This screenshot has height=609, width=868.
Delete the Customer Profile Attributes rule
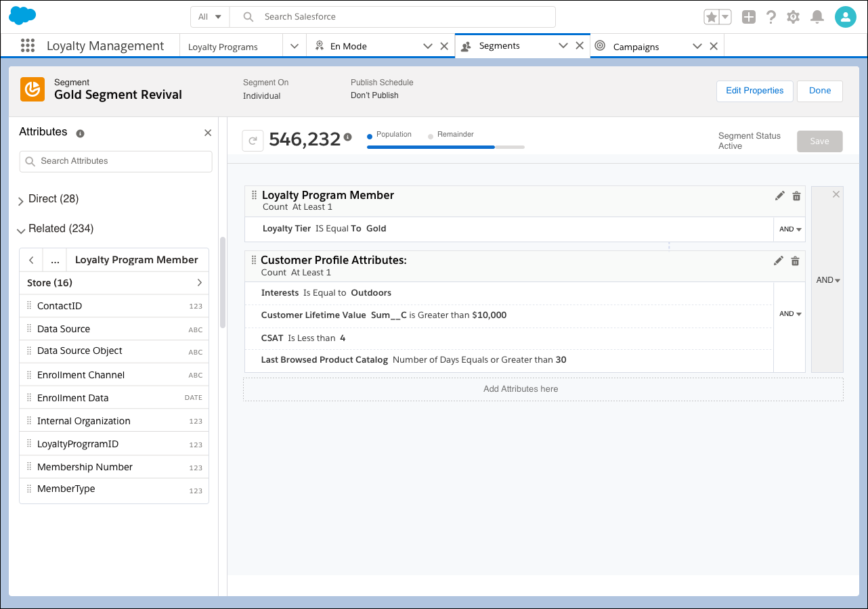796,261
